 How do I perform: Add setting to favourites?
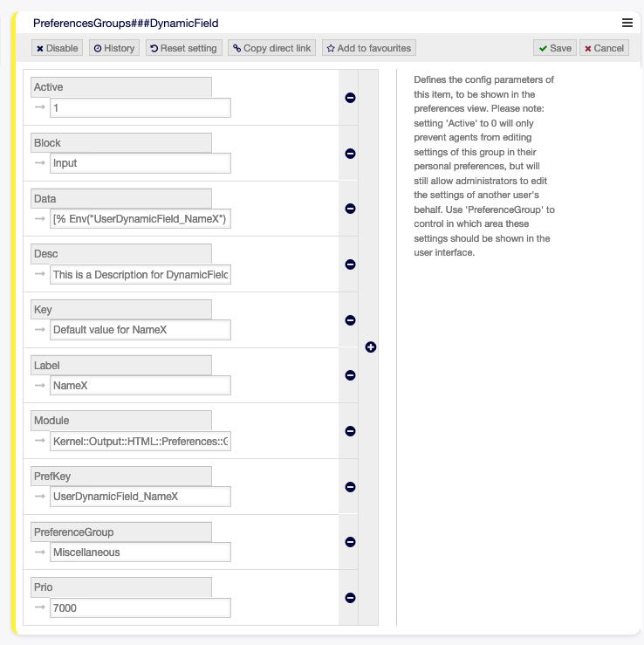369,48
